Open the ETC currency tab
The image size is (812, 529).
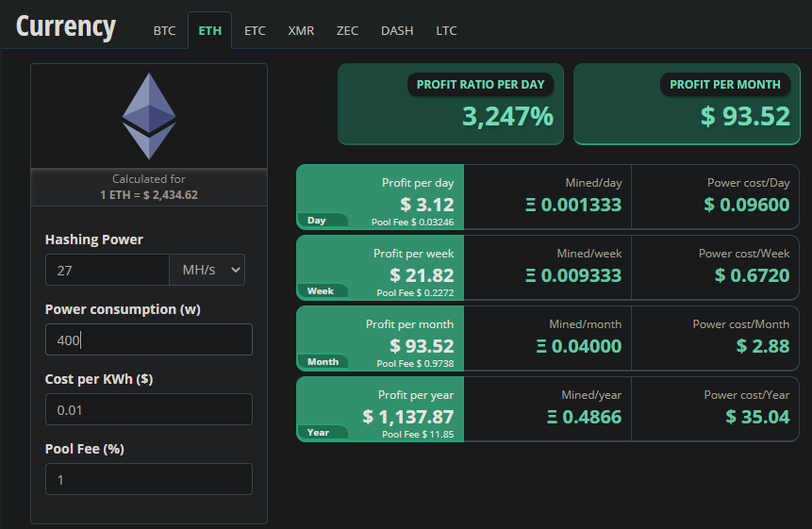(255, 30)
